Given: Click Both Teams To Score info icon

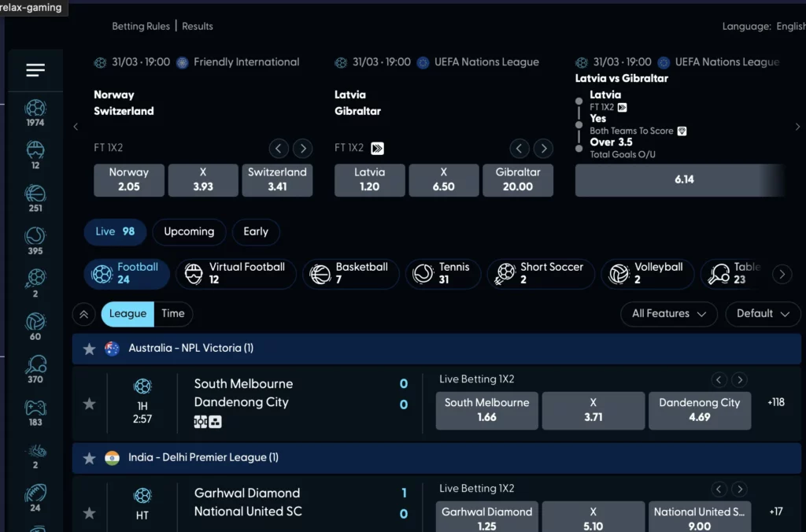Looking at the screenshot, I should click(x=682, y=131).
